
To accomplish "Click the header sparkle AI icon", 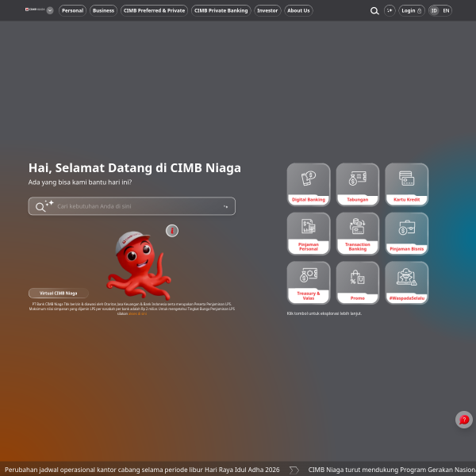I will (x=390, y=10).
